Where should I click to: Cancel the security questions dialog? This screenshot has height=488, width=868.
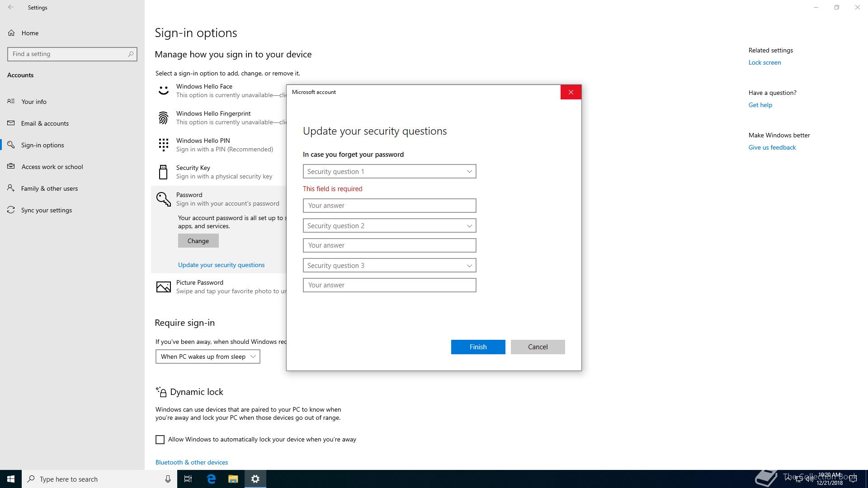pos(538,347)
